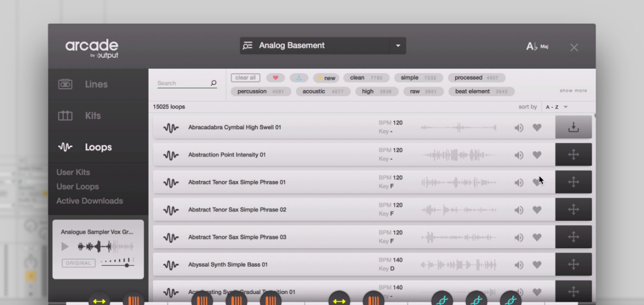Viewport: 644px width, 305px height.
Task: Click the preset browser icon beside Analog Basement
Action: coord(248,46)
